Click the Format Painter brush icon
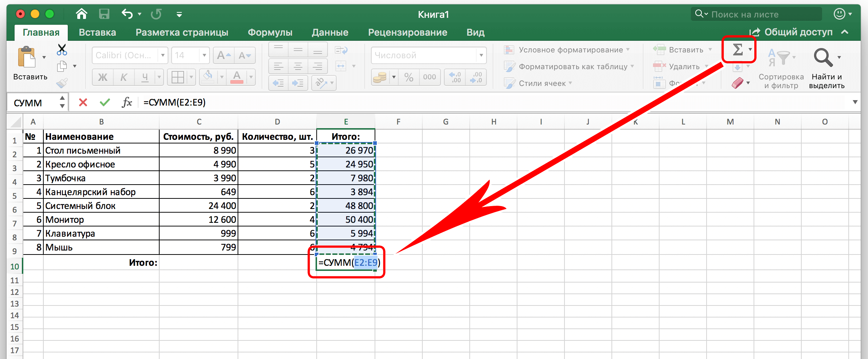The image size is (868, 359). tap(62, 83)
